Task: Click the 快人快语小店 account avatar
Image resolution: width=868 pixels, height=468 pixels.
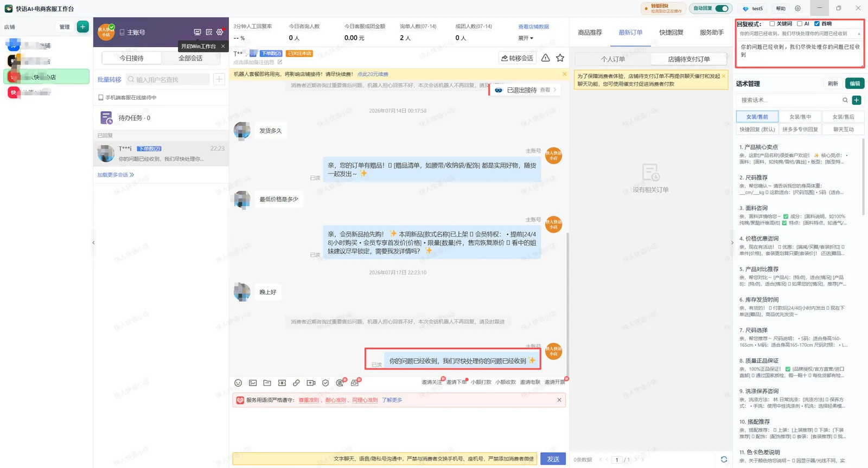Action: [106, 32]
